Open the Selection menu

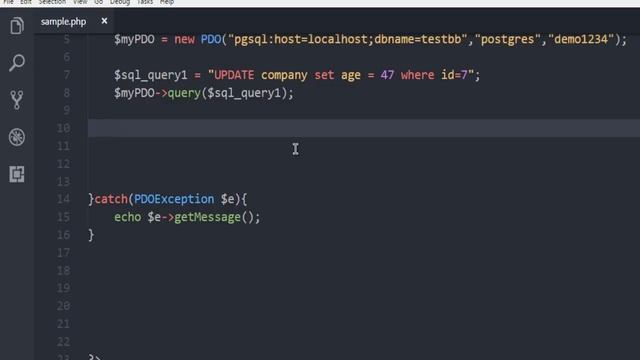coord(52,2)
